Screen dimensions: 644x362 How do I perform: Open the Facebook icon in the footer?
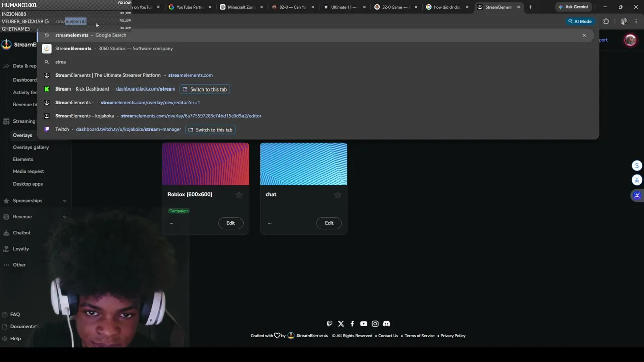352,324
